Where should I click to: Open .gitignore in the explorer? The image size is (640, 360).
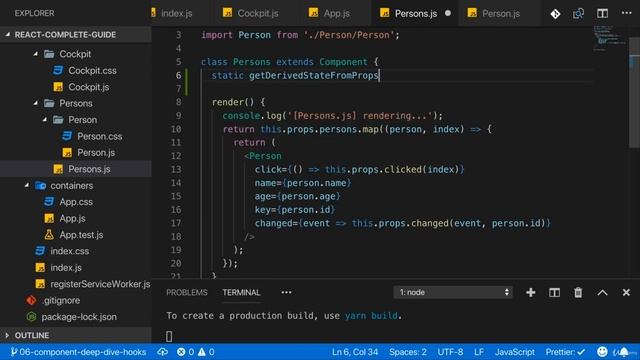tap(61, 300)
